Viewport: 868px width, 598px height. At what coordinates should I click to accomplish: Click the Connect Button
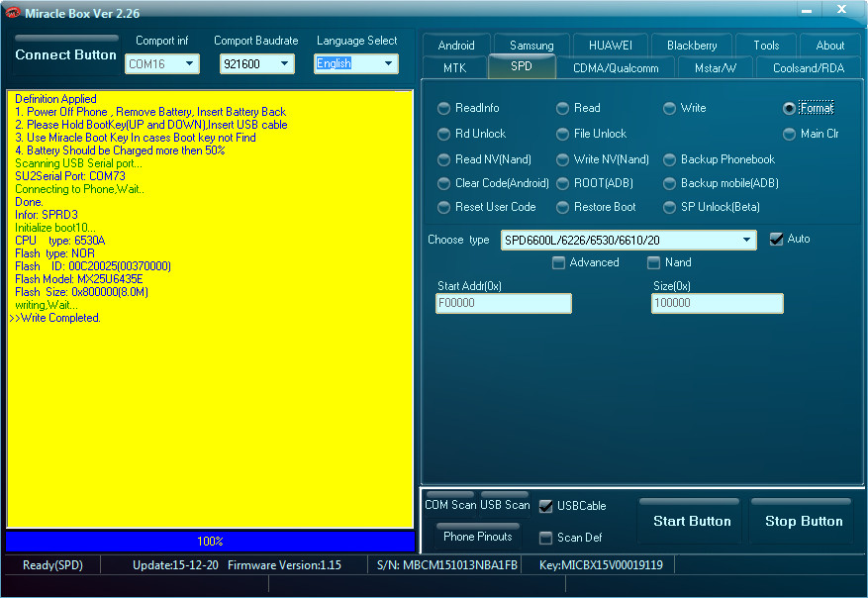66,54
